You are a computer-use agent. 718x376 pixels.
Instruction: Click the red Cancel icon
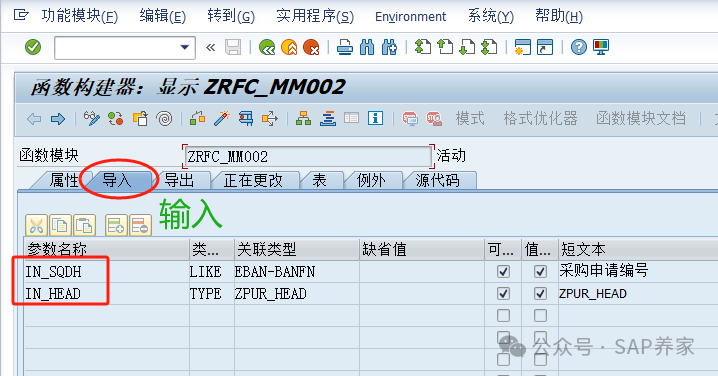point(311,47)
